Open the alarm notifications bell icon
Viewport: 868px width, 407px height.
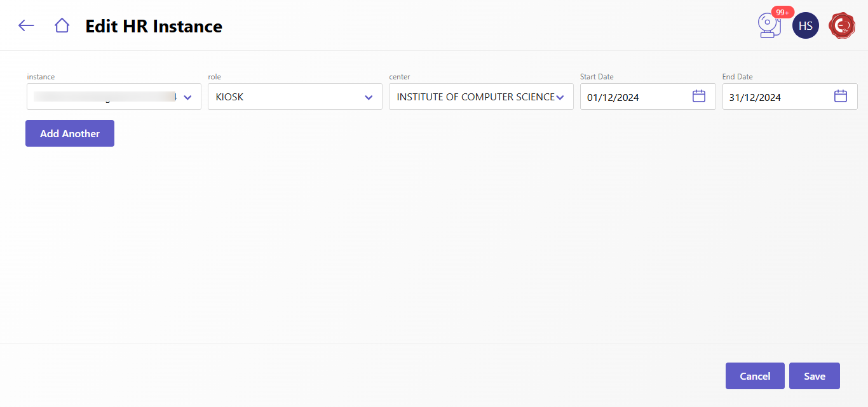(x=769, y=27)
